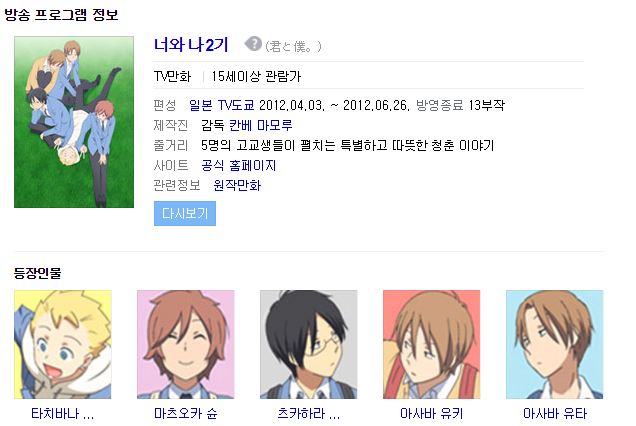Visit the 공식 홈페이지 link
Viewport: 636px width, 426px height.
[x=238, y=166]
